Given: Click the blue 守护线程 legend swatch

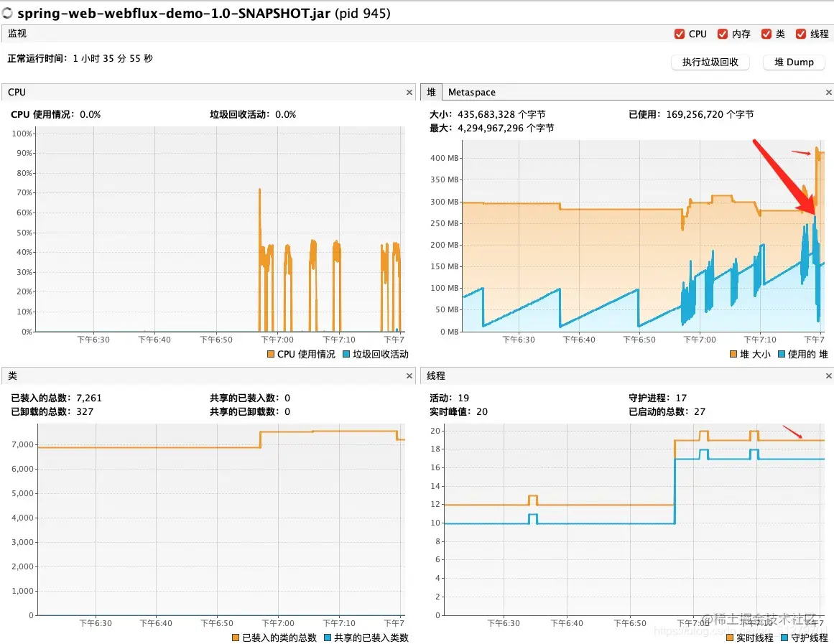Looking at the screenshot, I should 784,638.
